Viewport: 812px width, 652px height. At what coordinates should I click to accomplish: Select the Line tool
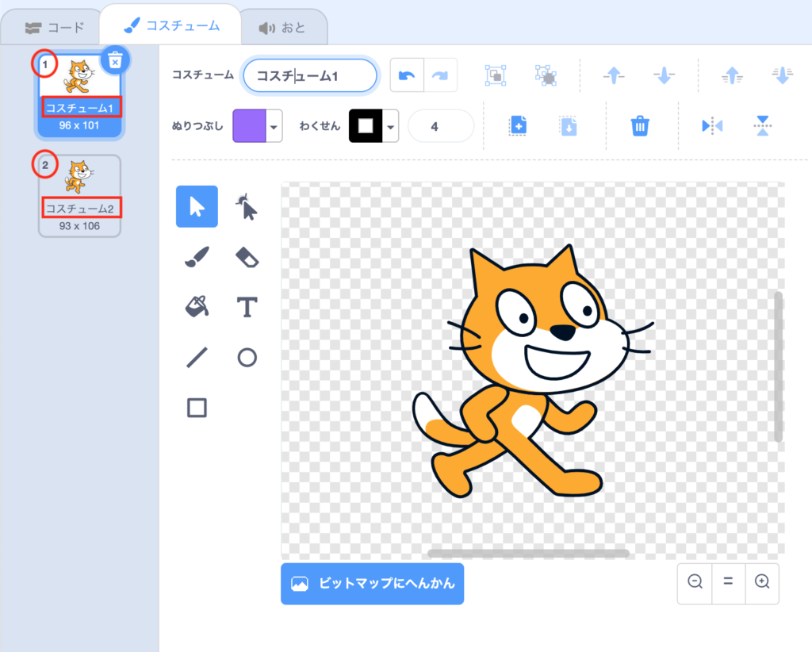197,358
